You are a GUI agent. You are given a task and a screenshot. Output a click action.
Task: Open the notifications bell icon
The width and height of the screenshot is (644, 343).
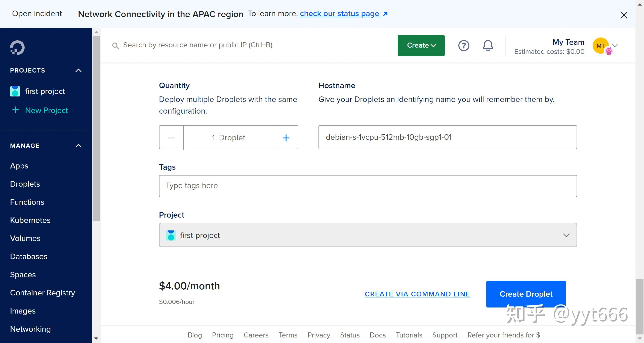coord(488,46)
